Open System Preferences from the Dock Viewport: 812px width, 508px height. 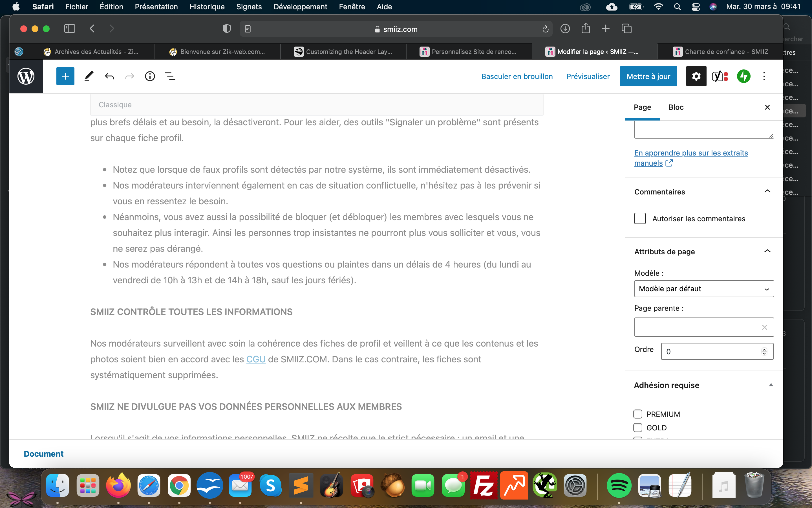575,485
